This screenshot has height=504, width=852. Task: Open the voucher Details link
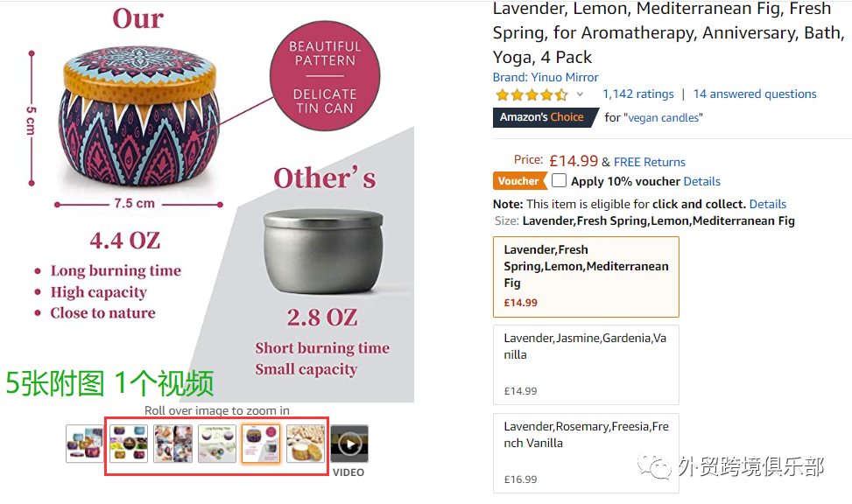click(x=702, y=181)
